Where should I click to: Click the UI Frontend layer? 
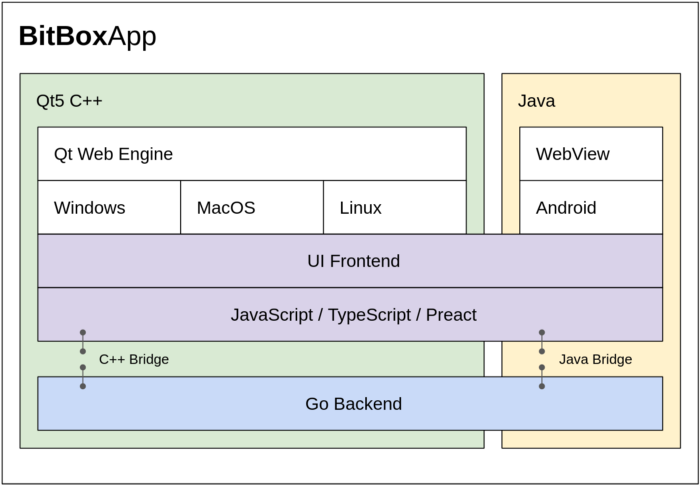(x=350, y=261)
